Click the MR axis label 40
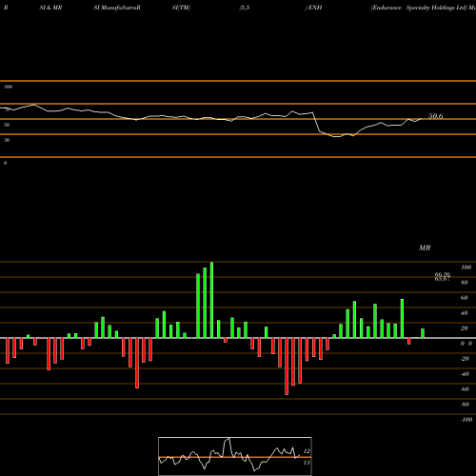The image size is (476, 476). point(465,313)
